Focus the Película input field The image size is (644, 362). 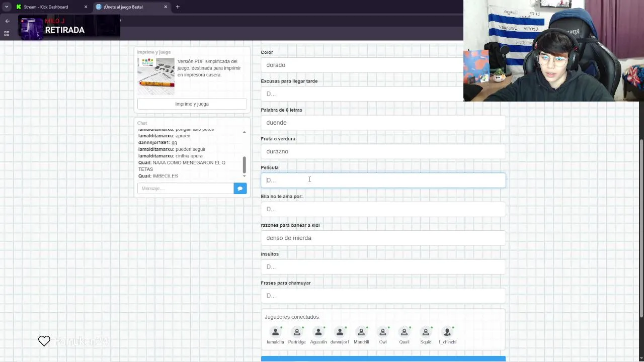[x=383, y=180]
